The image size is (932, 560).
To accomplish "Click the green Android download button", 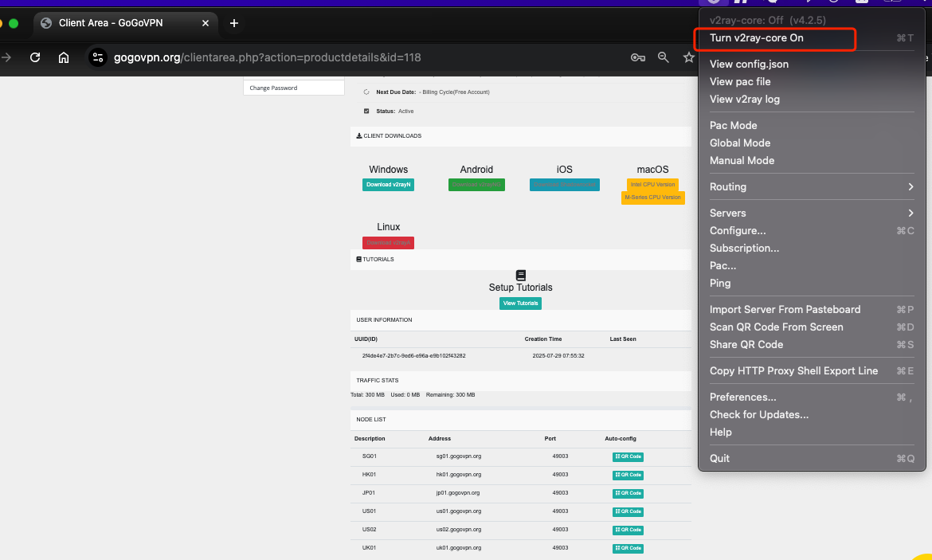I will 476,185.
